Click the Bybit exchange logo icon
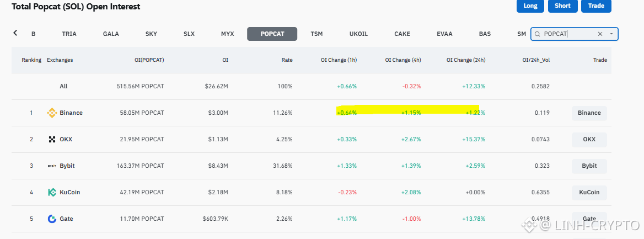Image resolution: width=644 pixels, height=239 pixels. pos(52,166)
